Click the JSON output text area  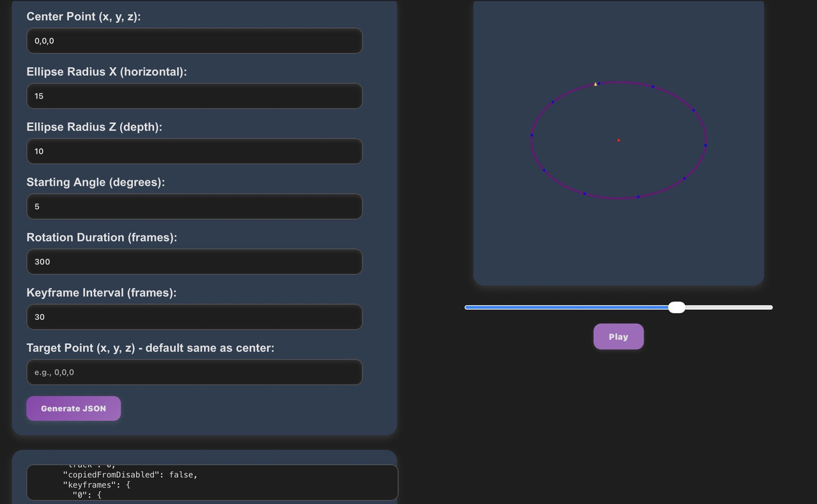click(x=212, y=482)
